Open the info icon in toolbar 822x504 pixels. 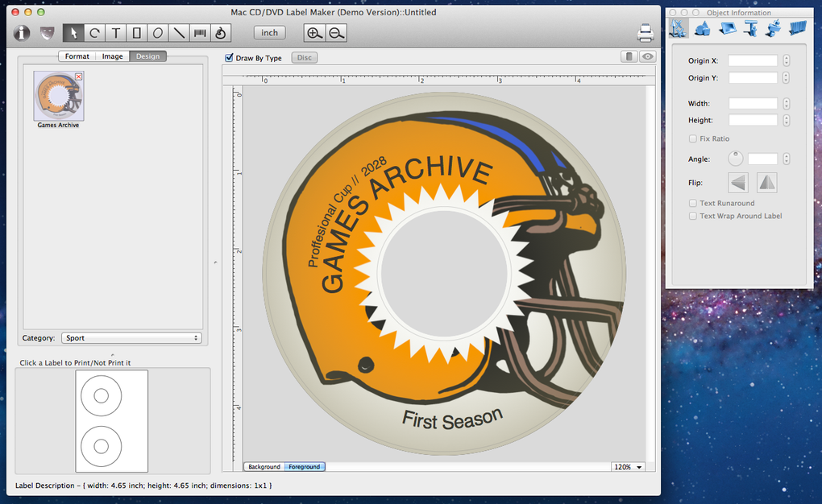(22, 33)
